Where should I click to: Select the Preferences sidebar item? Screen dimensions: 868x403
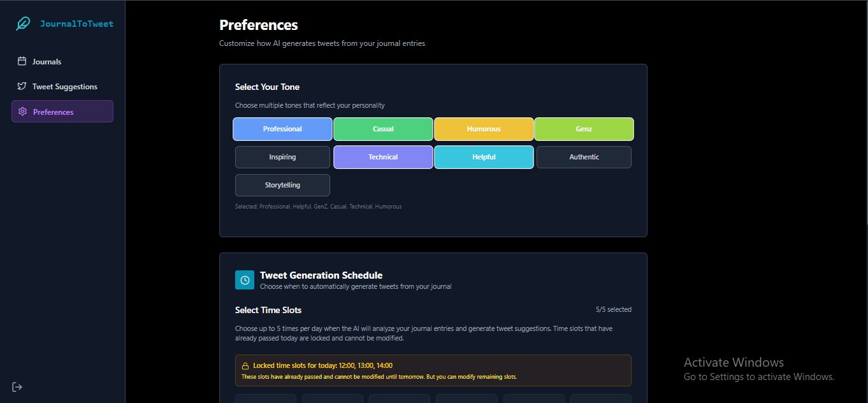[x=62, y=111]
